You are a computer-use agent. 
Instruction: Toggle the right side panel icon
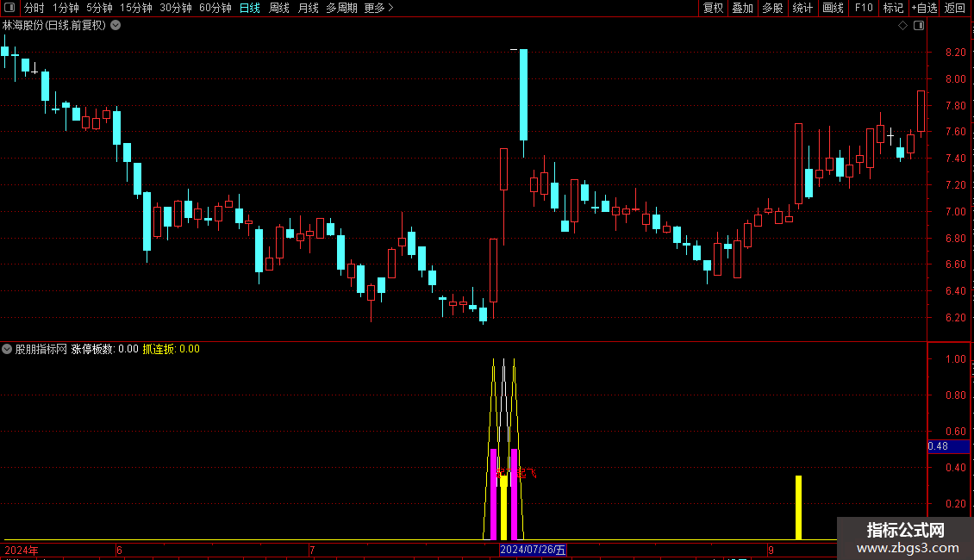pyautogui.click(x=919, y=26)
